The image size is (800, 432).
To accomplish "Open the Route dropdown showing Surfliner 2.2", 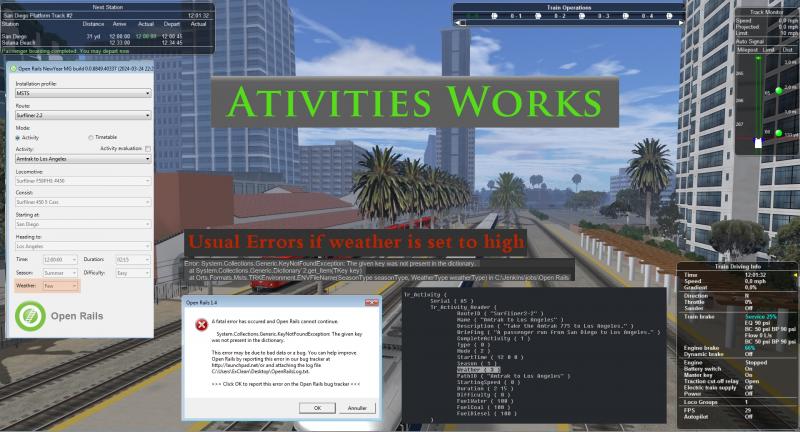I will click(83, 116).
